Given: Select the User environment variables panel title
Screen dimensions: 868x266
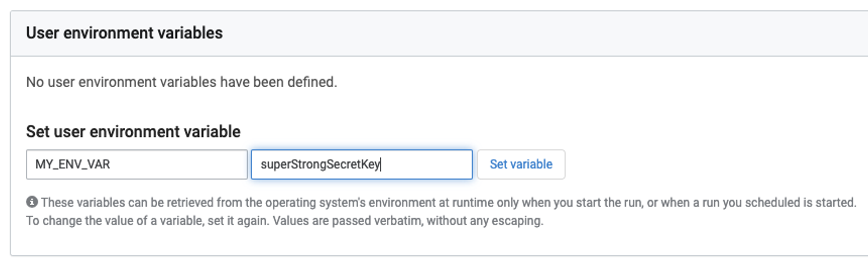Looking at the screenshot, I should [125, 32].
